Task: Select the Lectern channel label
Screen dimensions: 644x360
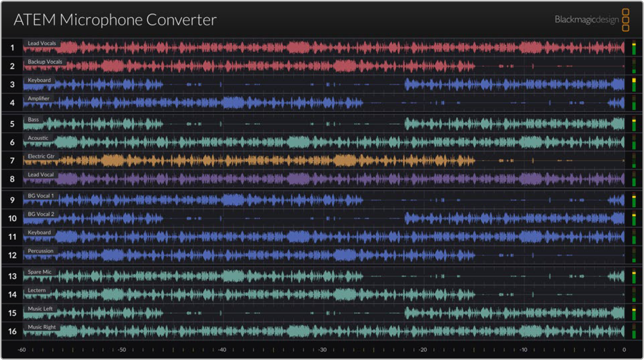Action: pos(37,290)
